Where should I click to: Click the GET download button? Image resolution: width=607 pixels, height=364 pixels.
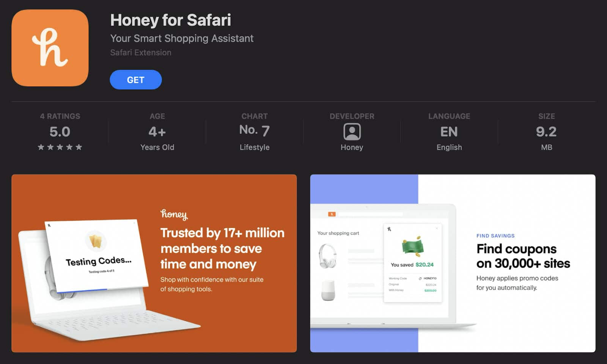pos(136,80)
